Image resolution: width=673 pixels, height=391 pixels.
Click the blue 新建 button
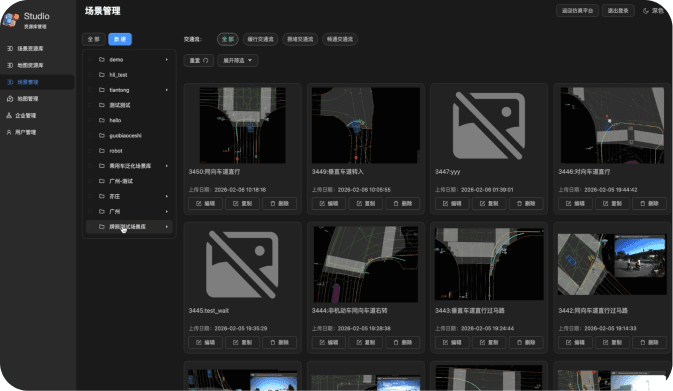coord(120,39)
